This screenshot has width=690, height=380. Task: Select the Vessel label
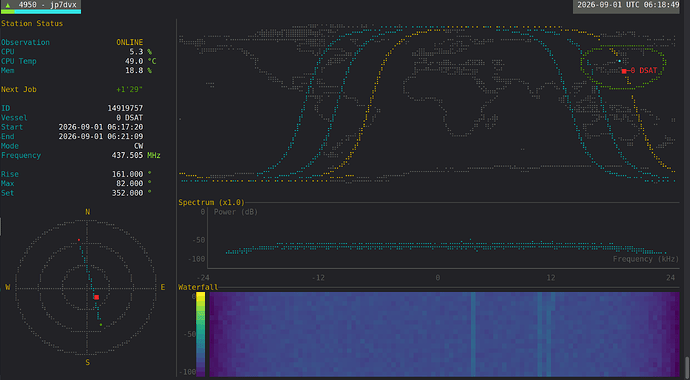click(x=14, y=118)
